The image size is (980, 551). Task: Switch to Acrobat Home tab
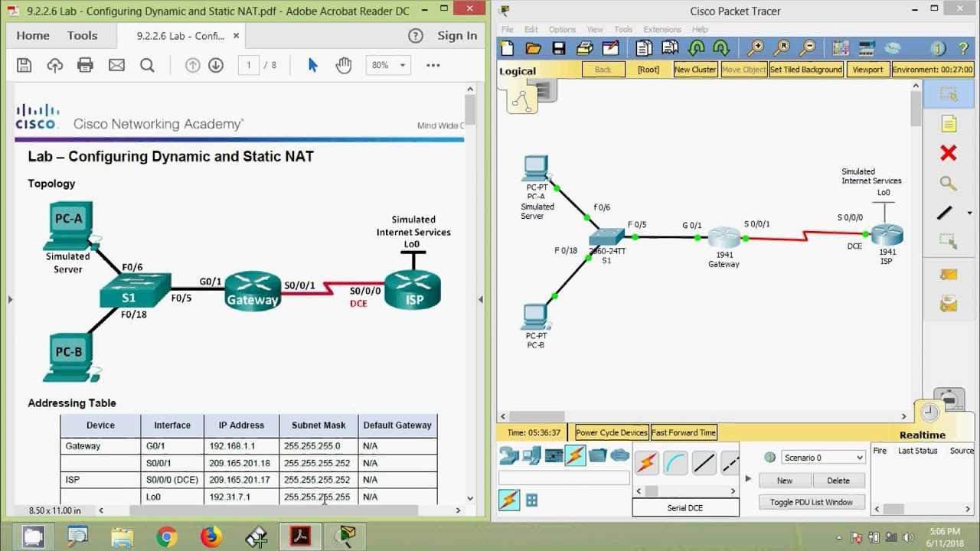click(33, 35)
